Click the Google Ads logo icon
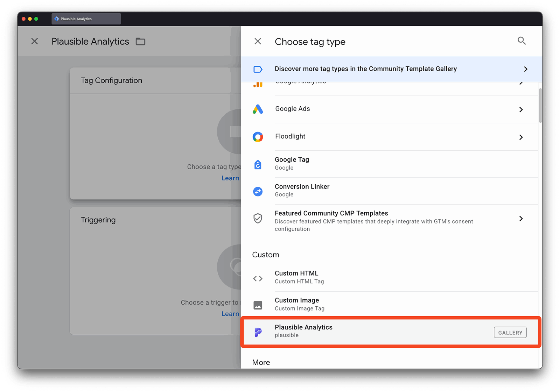560x392 pixels. tap(258, 109)
